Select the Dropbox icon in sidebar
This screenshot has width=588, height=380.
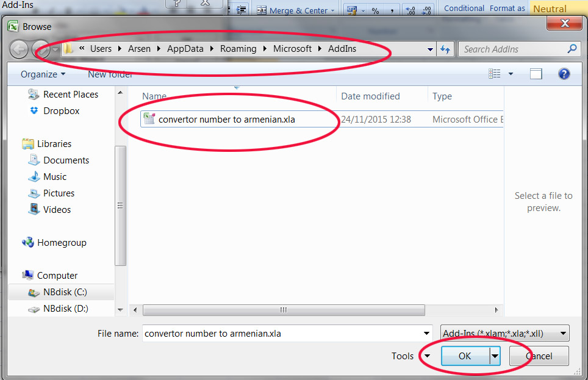tap(34, 111)
